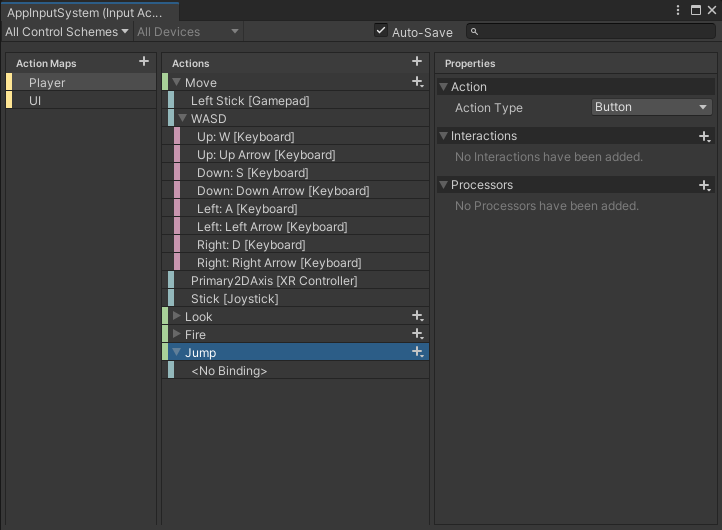Collapse the WASD composite binding
Viewport: 722px width, 530px height.
(x=182, y=118)
